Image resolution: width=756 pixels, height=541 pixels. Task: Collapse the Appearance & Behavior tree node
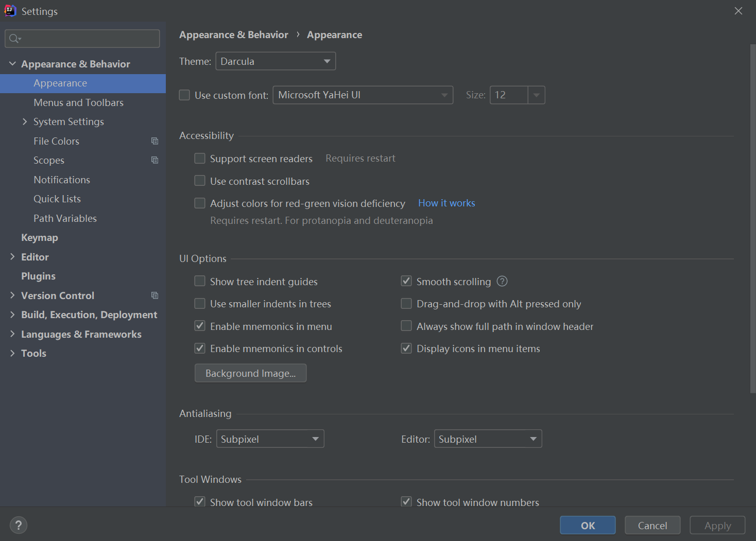[x=12, y=64]
